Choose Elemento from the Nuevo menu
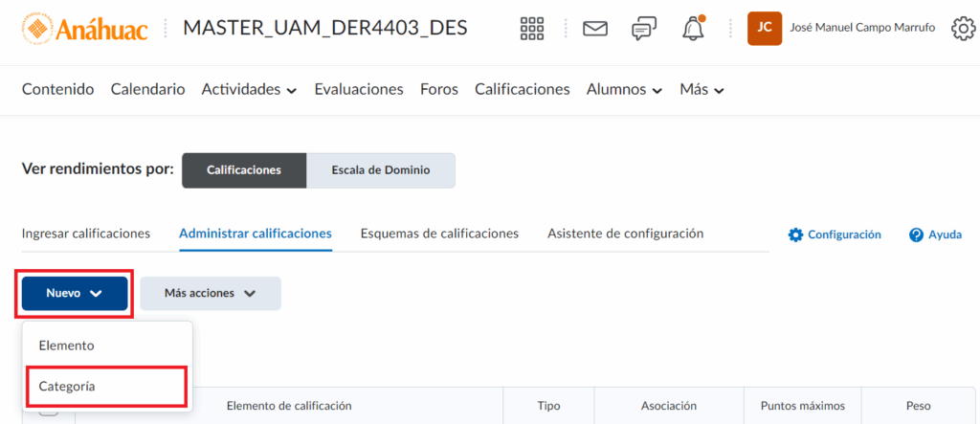 66,345
